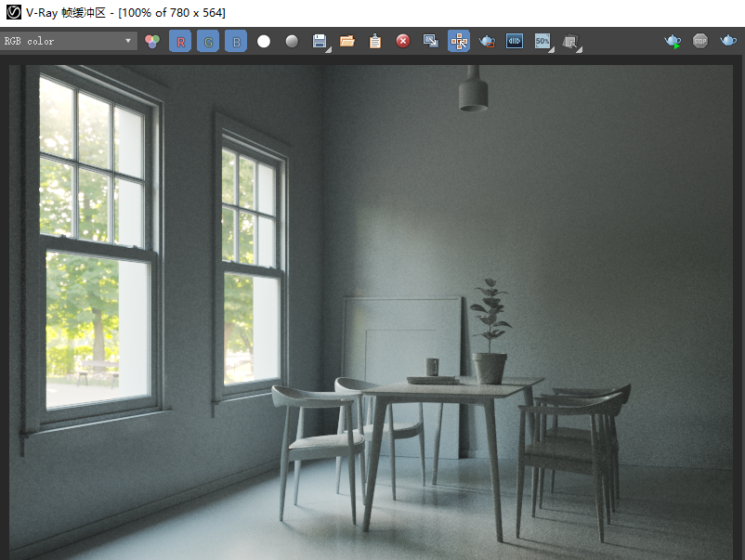Toggle the green channel button

pos(208,41)
